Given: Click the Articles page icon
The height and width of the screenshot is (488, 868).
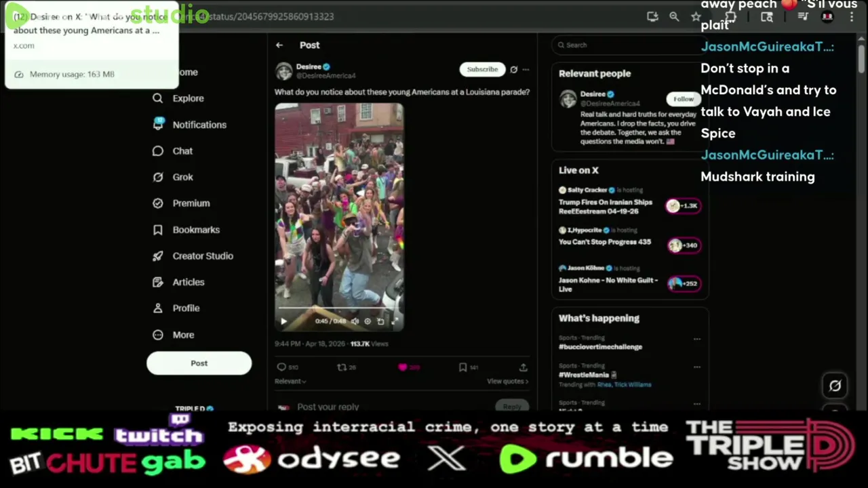Looking at the screenshot, I should click(158, 282).
